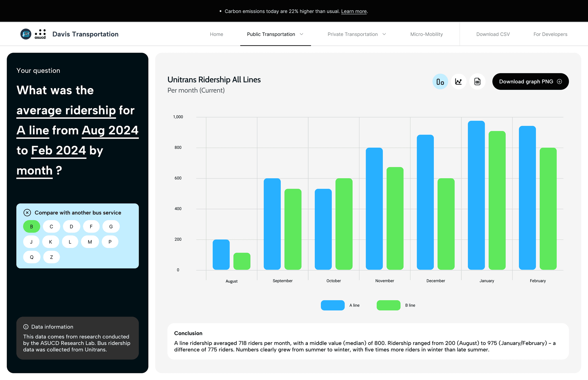
Task: Follow the Learn more link
Action: tap(354, 11)
